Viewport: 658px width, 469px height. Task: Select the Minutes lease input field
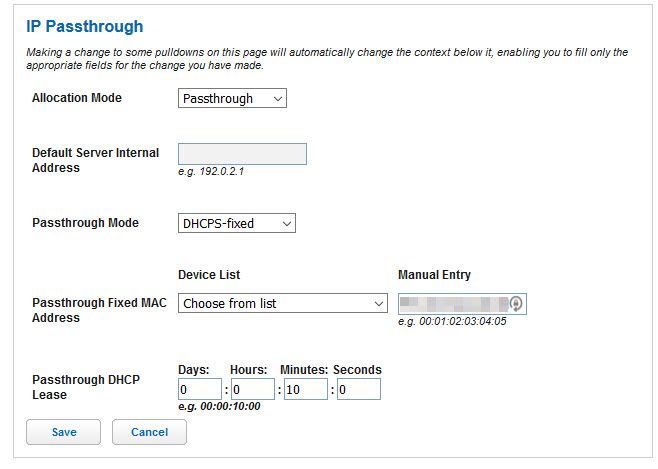[x=305, y=389]
